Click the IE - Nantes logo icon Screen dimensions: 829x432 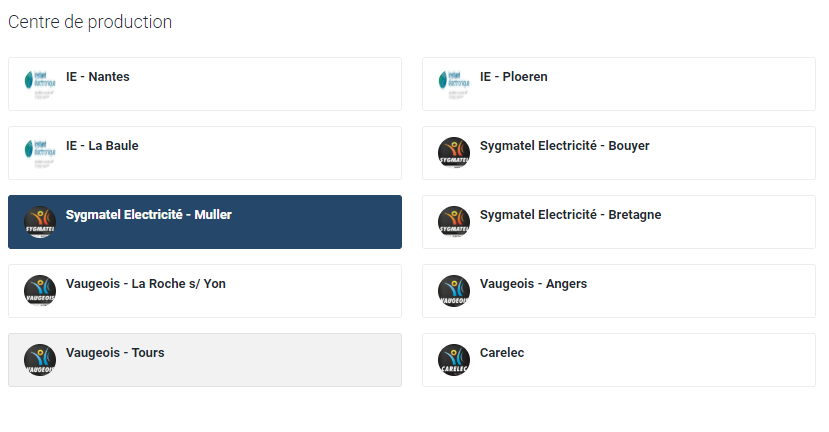(x=39, y=84)
